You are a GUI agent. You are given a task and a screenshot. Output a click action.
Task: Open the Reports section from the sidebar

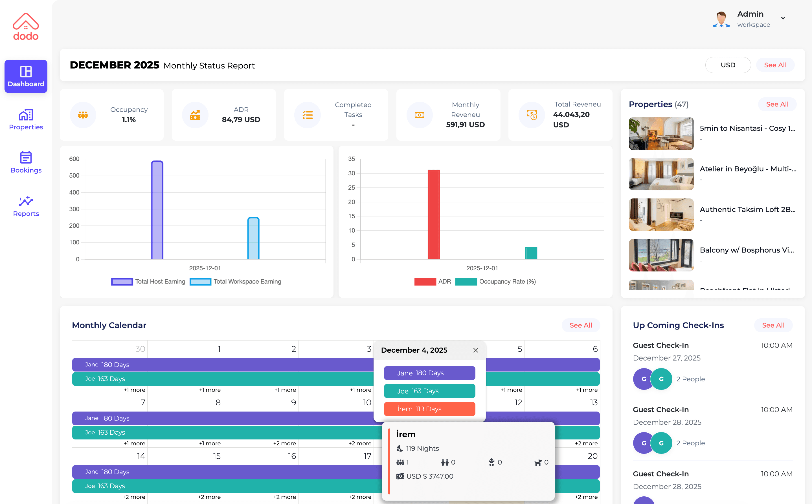coord(26,206)
